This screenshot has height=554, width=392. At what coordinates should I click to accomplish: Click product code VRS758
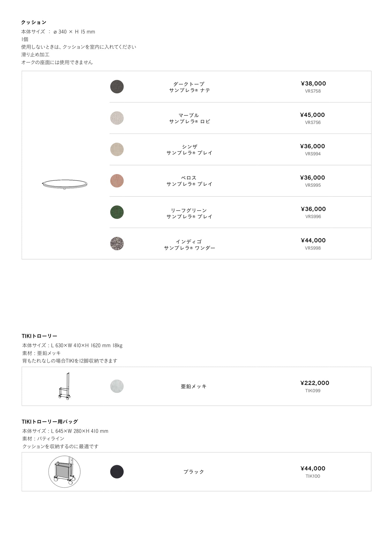[x=313, y=91]
